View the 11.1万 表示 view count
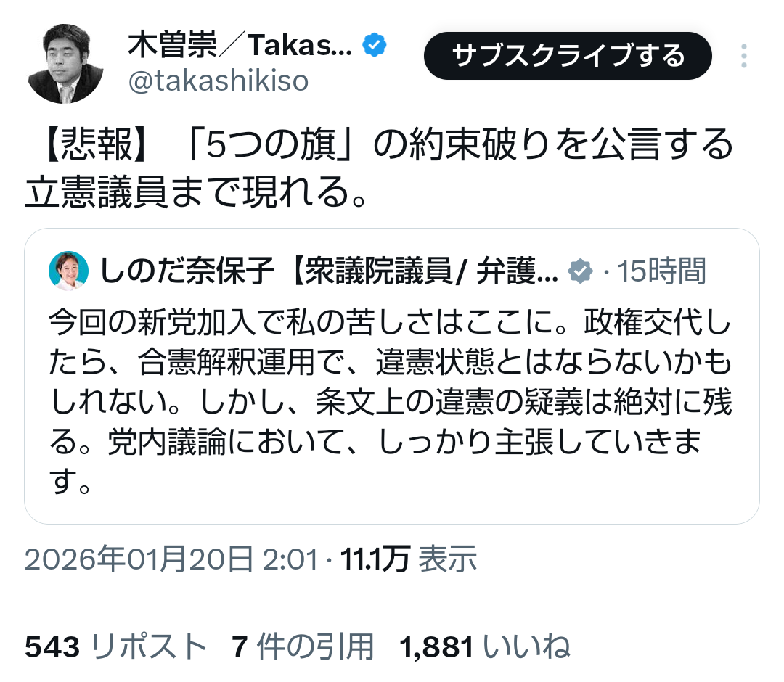784x682 pixels. point(410,559)
